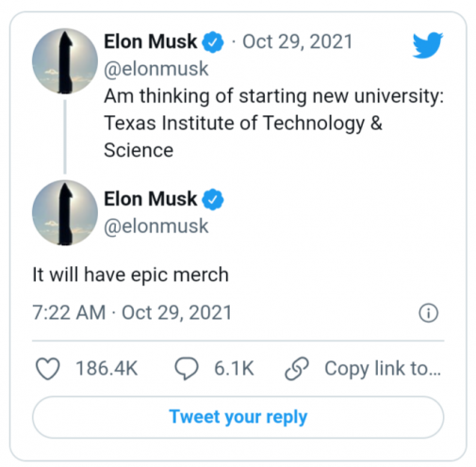Screen dimensions: 476x467
Task: Open Elon Musk avatar on reply tweet
Action: 65,213
